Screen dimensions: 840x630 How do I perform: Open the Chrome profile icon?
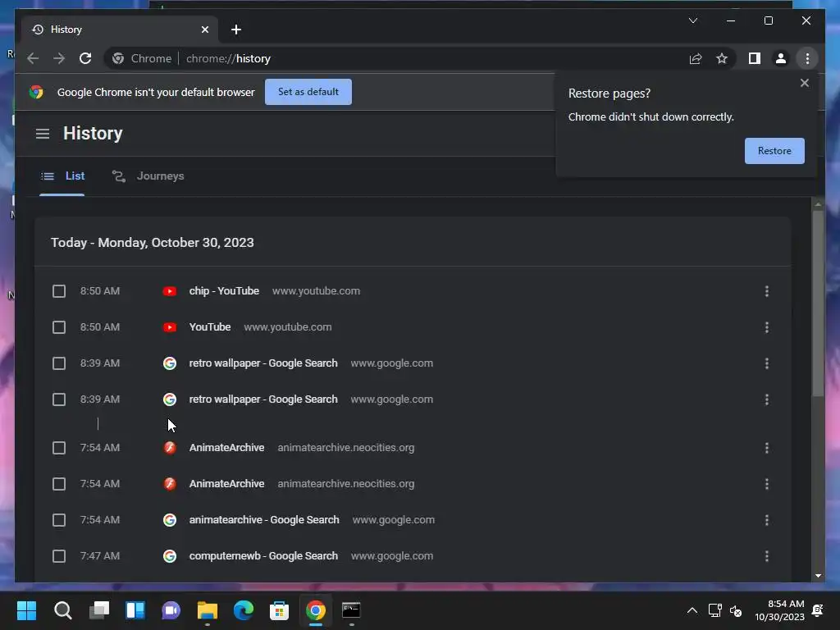pos(781,58)
